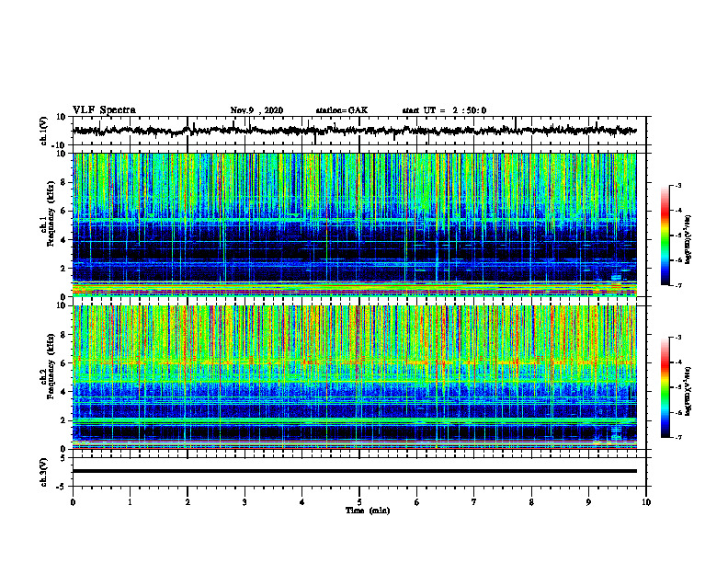This screenshot has width=728, height=563.
Task: Click the ch.2 colorbar bottom value "-7"
Action: coord(677,438)
